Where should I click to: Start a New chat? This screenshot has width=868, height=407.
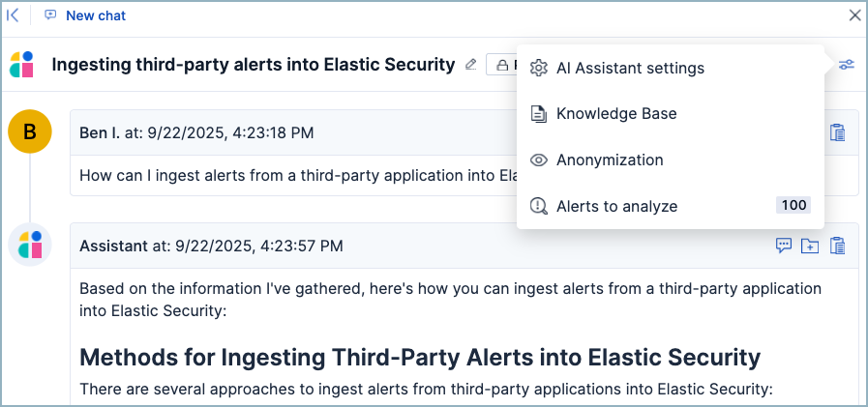[96, 15]
